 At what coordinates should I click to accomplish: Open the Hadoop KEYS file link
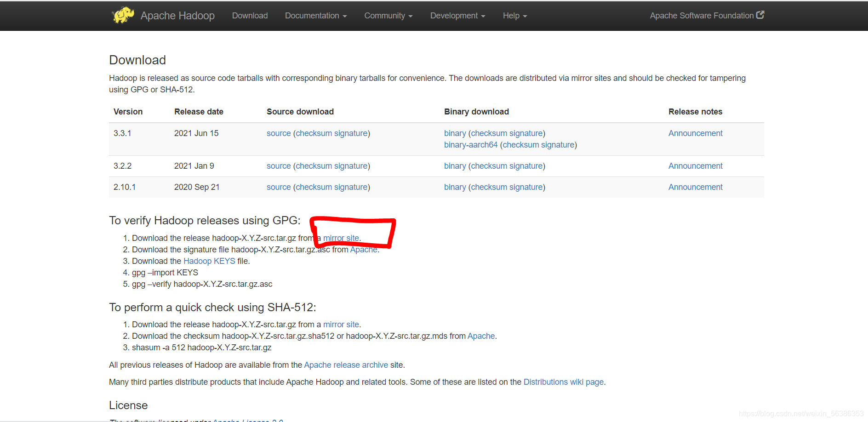(x=209, y=261)
